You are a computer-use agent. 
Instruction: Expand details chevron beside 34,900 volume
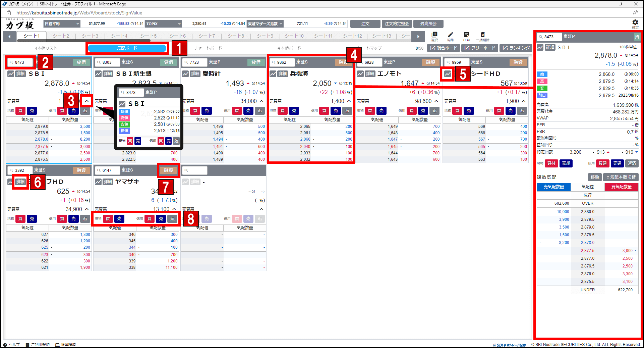(x=87, y=209)
